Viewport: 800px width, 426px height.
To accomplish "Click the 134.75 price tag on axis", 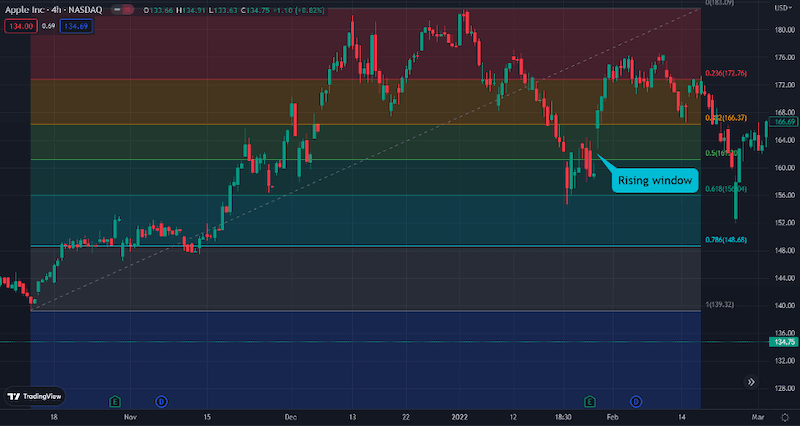I will (x=784, y=342).
